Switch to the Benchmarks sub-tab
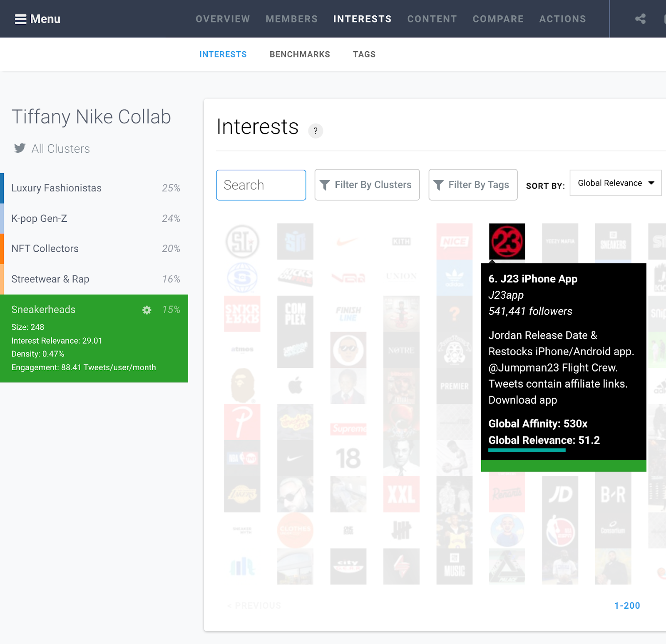Viewport: 666px width, 644px height. coord(300,54)
